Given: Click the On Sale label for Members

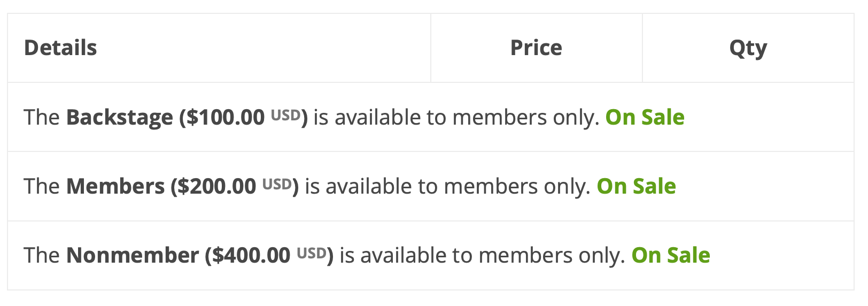Looking at the screenshot, I should (x=636, y=186).
